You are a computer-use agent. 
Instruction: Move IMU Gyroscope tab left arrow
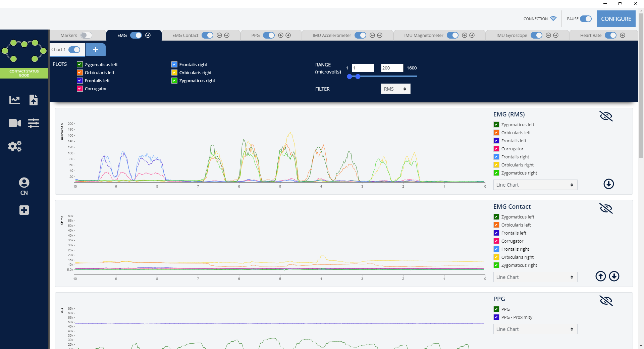point(548,35)
